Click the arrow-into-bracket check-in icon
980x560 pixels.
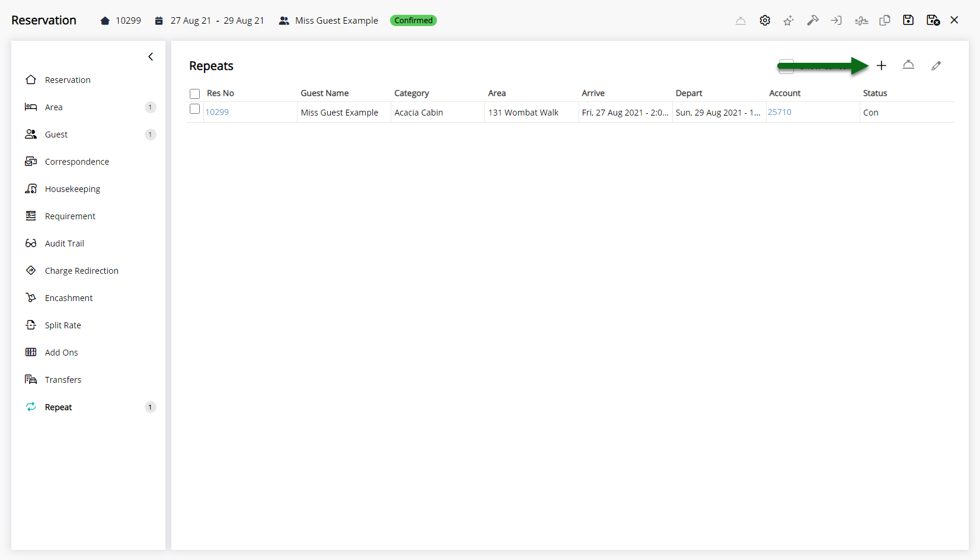click(x=837, y=20)
